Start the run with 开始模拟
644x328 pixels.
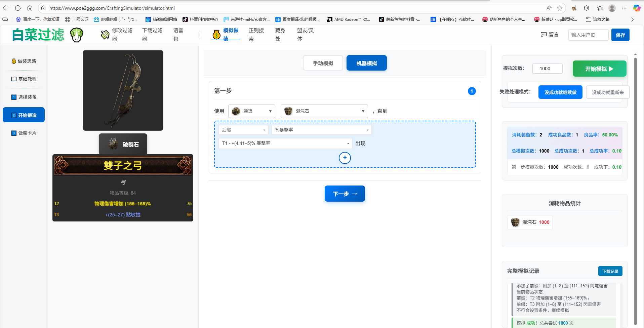(x=599, y=69)
